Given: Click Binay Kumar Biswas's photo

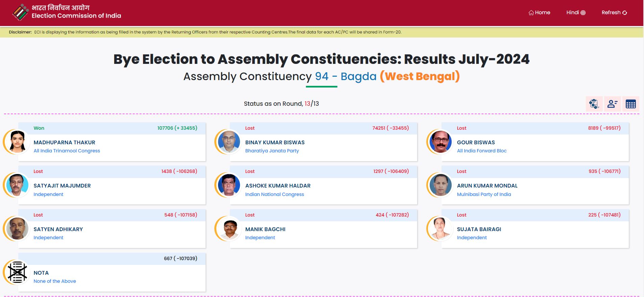Looking at the screenshot, I should (x=229, y=142).
